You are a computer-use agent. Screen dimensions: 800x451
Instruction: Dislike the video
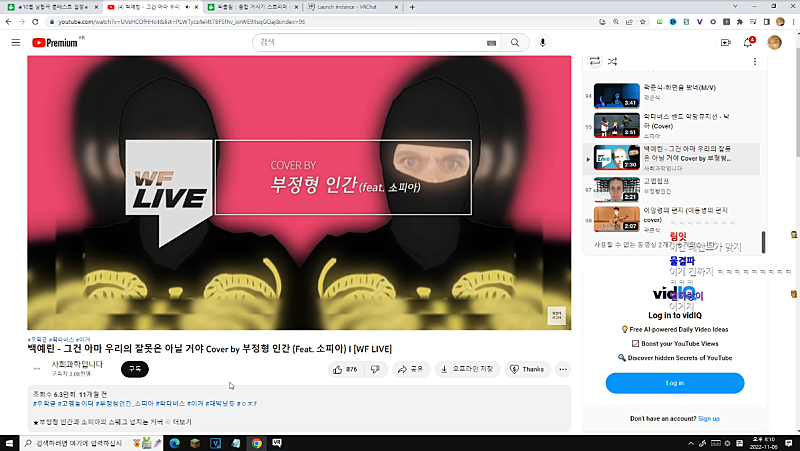376,369
